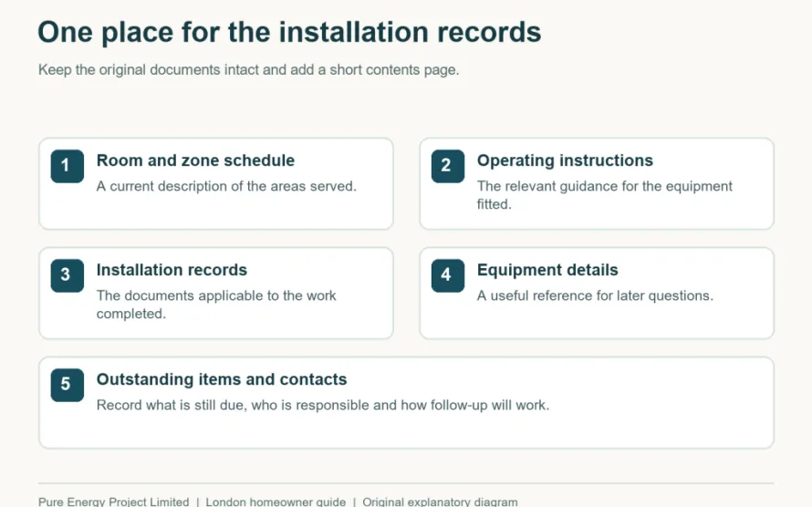This screenshot has height=507, width=812.
Task: Select the 'Room and zone schedule' heading
Action: [195, 160]
